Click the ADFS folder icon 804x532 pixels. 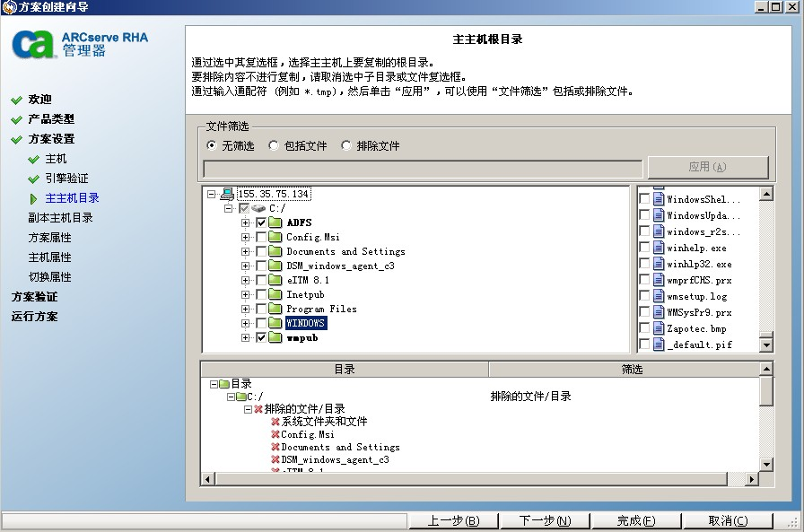click(x=275, y=222)
